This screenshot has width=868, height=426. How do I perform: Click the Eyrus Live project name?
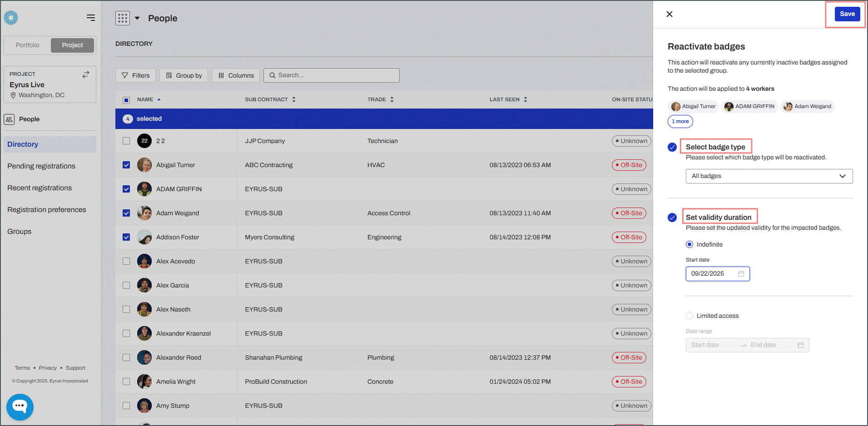(x=27, y=85)
